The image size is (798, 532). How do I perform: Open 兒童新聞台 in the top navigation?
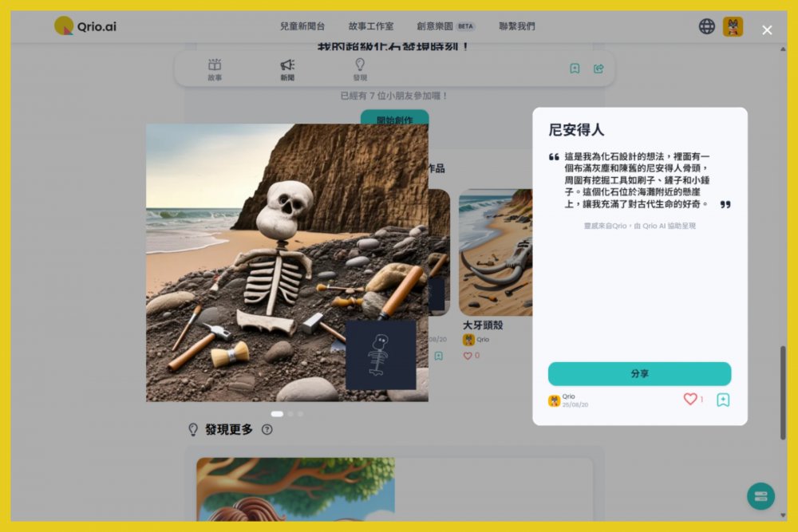point(302,26)
